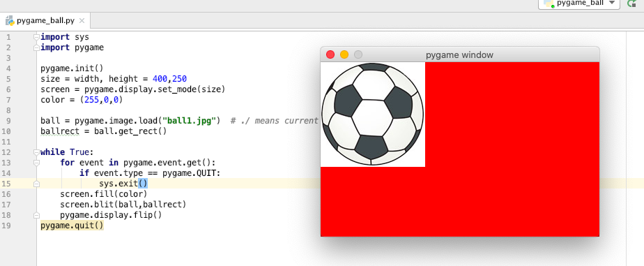Minimize the pygame window with yellow button

pos(344,54)
